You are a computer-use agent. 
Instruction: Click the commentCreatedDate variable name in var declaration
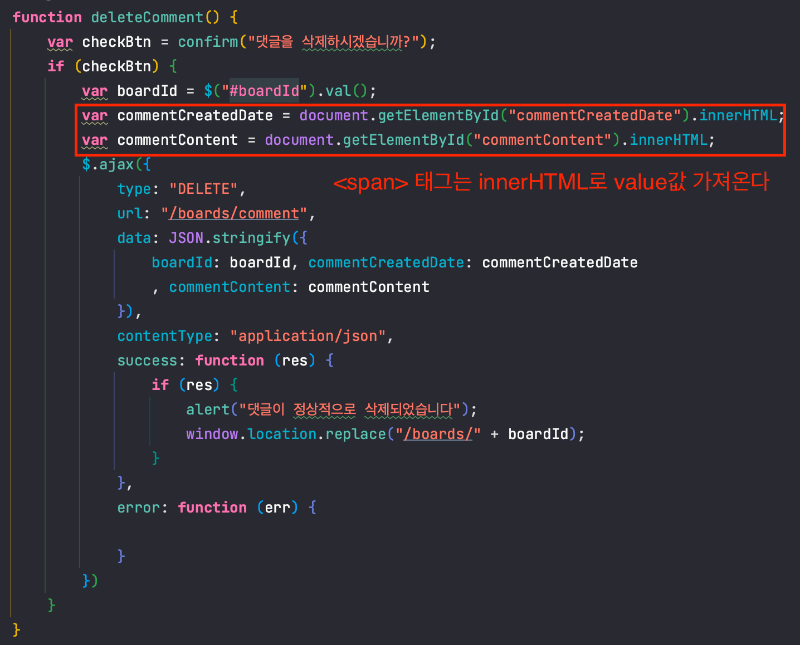(x=195, y=115)
